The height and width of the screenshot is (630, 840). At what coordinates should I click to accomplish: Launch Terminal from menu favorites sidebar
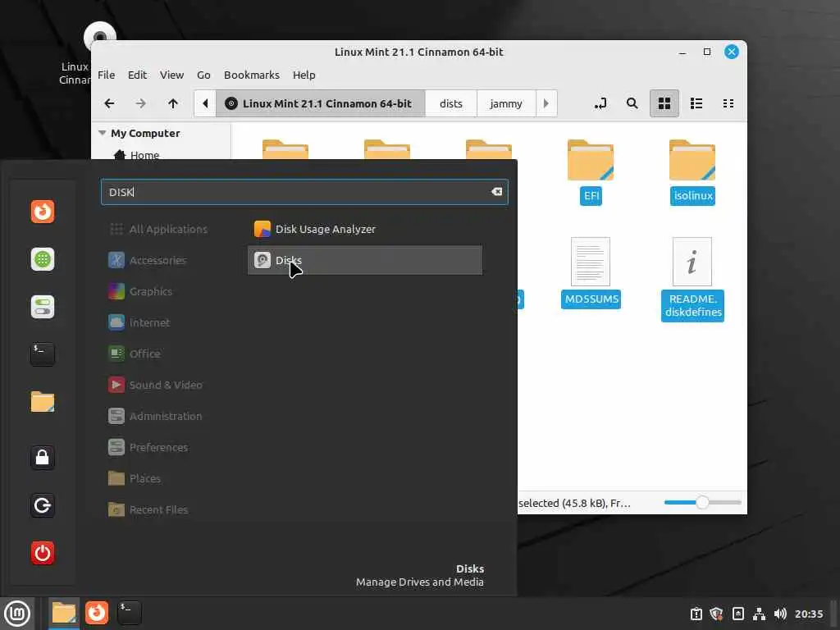coord(43,354)
